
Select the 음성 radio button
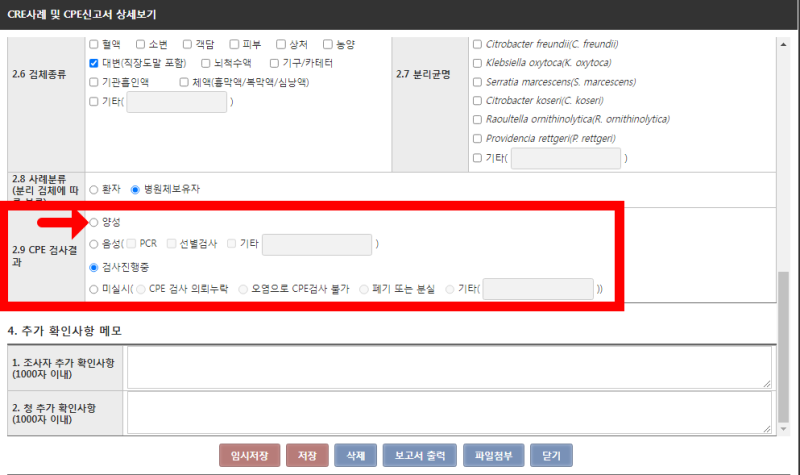(94, 244)
